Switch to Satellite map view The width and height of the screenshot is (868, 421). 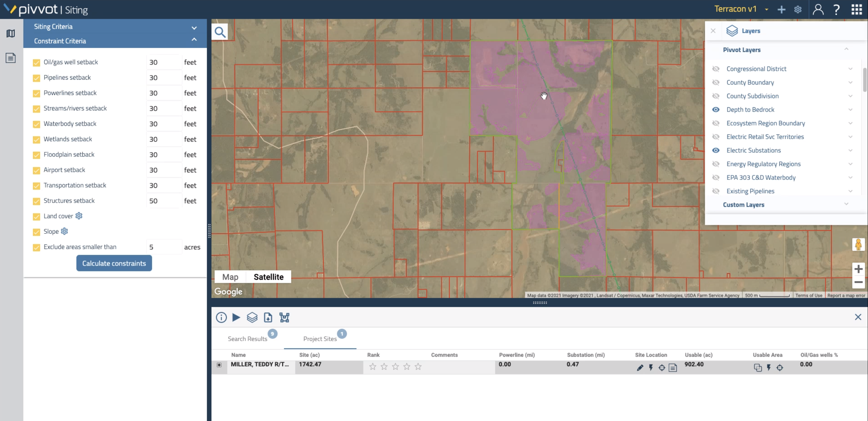tap(268, 277)
